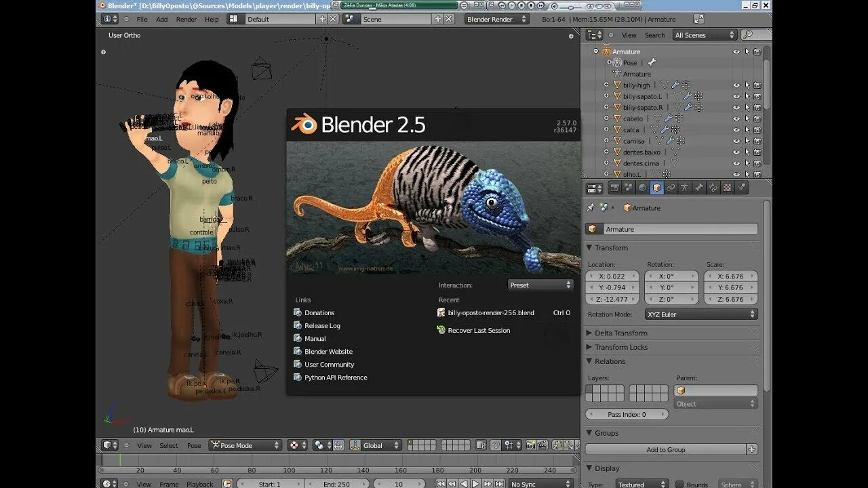Open the Render properties tab icon
Image resolution: width=868 pixels, height=488 pixels.
point(615,188)
